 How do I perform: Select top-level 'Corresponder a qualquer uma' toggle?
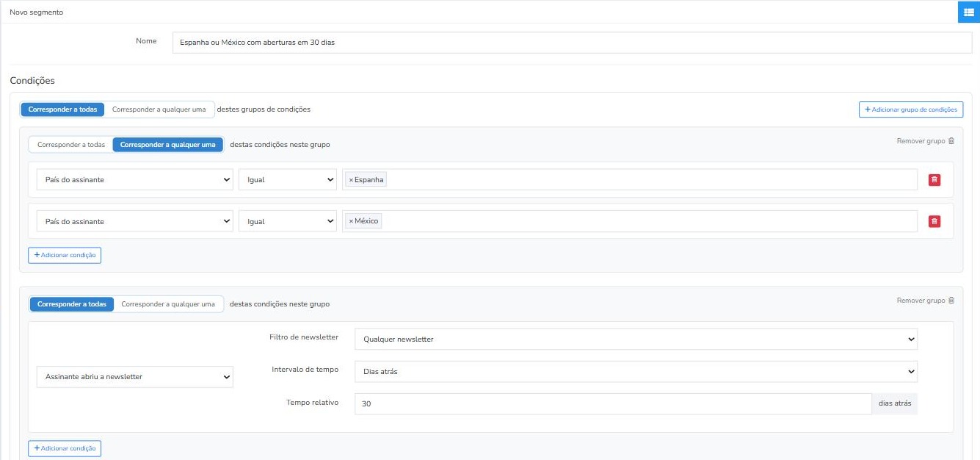(x=159, y=109)
